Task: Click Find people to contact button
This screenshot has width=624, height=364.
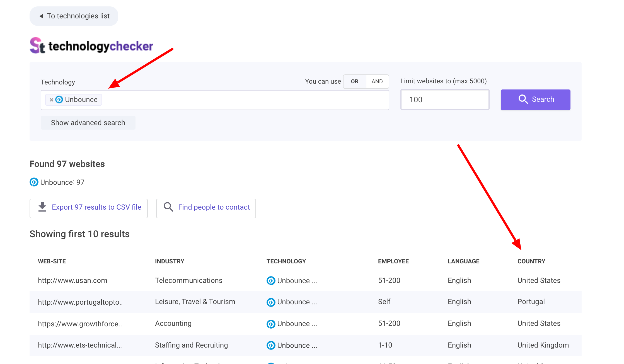Action: 206,207
